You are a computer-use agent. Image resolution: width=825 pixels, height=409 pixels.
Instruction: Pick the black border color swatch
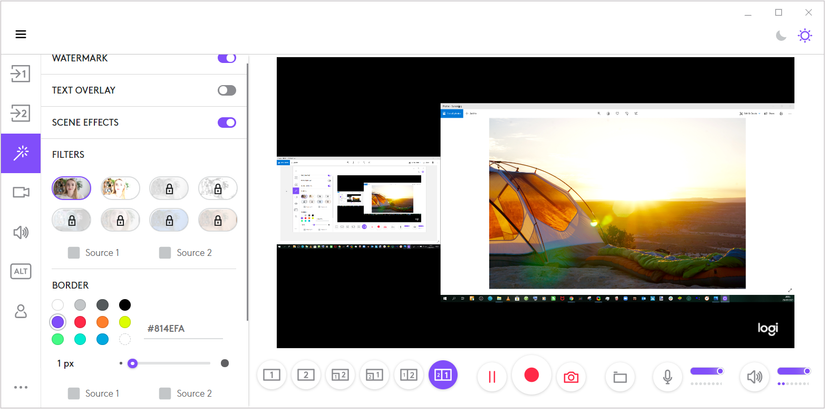(x=125, y=305)
